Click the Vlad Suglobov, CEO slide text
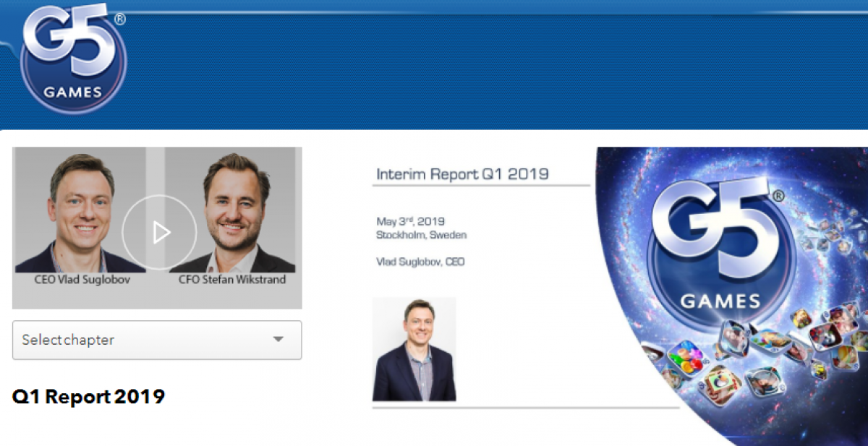868x446 pixels. click(x=420, y=262)
